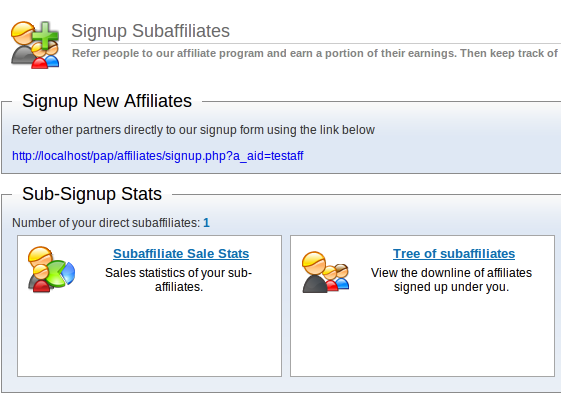Click the 'View the downline of affiliates' description
Screen dimensions: 561x396
tap(451, 280)
